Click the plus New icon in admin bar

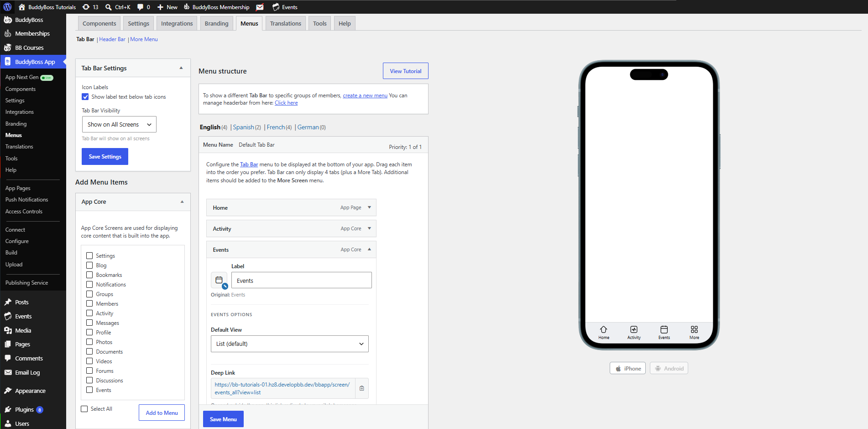pyautogui.click(x=160, y=7)
